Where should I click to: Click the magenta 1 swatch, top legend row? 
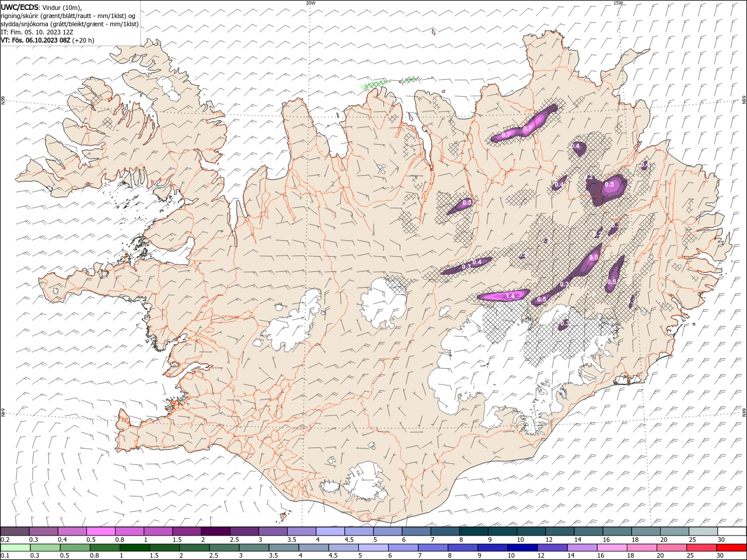point(158,531)
